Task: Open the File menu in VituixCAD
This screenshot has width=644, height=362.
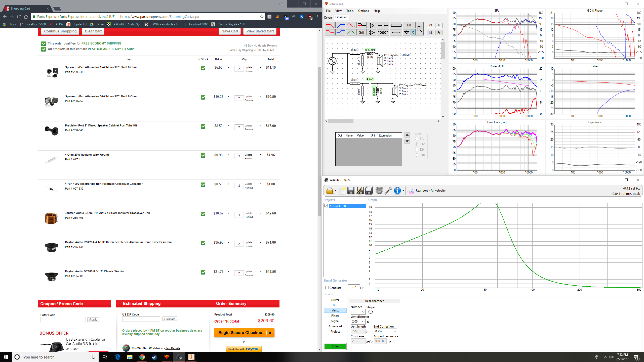Action: click(x=328, y=11)
